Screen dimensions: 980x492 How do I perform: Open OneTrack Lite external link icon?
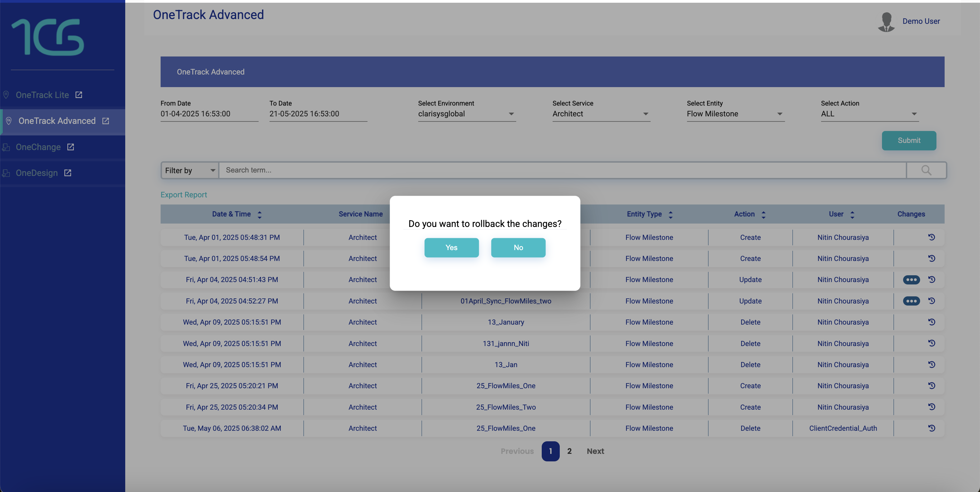click(x=79, y=95)
